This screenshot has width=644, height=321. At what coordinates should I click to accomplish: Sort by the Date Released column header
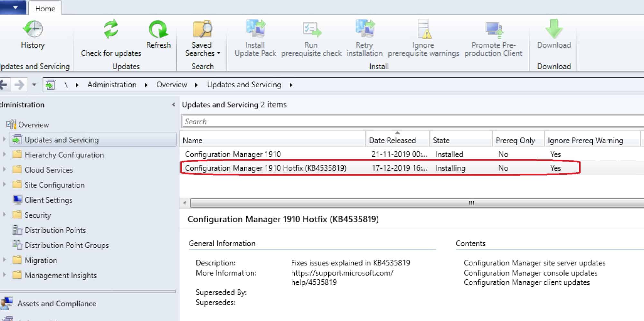[x=398, y=140]
